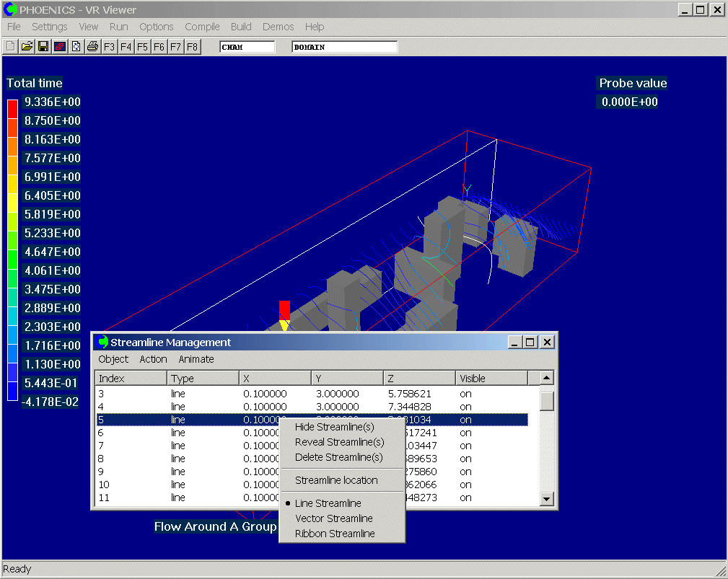Open Animate menu in Streamline Management
The width and height of the screenshot is (728, 579).
point(196,359)
